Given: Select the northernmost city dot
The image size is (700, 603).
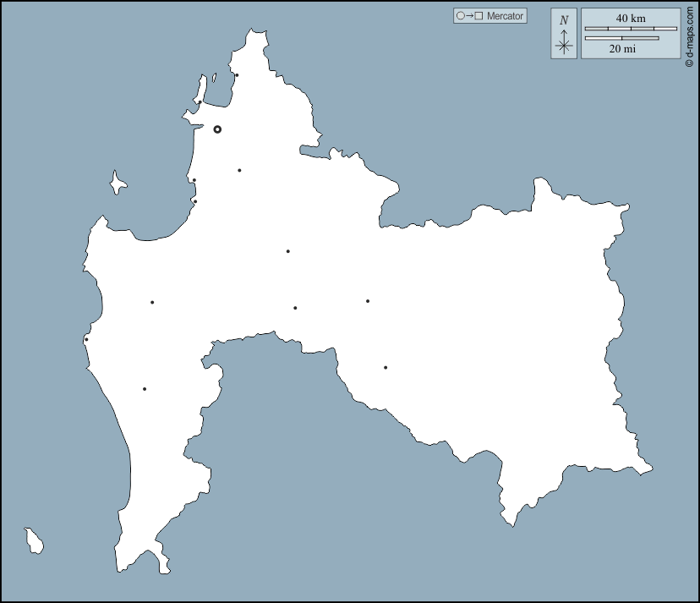Looking at the screenshot, I should (x=237, y=75).
